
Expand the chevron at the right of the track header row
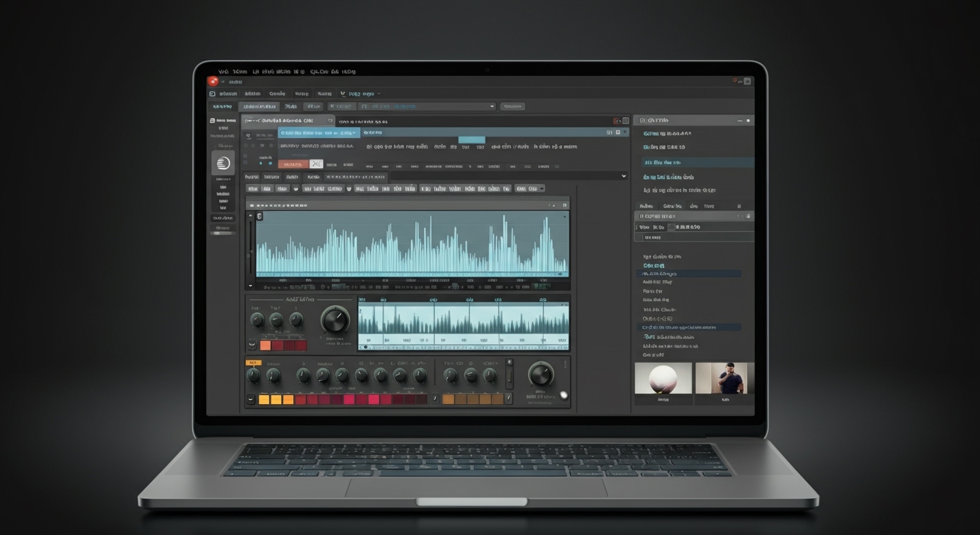point(624,176)
